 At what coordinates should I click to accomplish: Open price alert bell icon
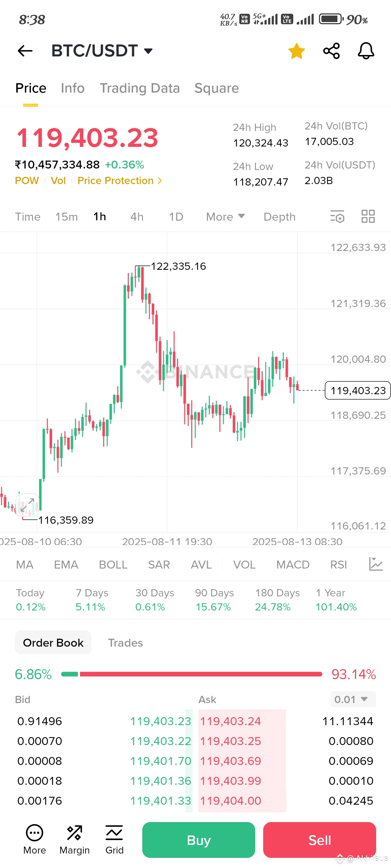366,51
